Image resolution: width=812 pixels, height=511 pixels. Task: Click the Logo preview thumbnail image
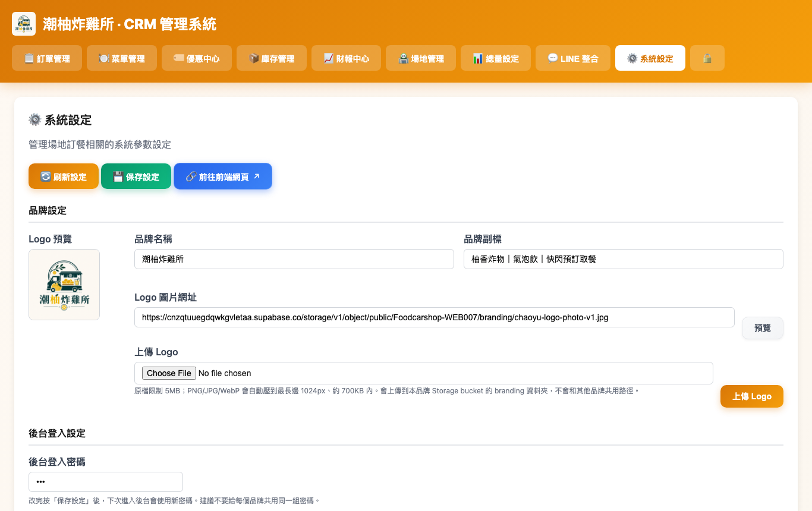[64, 285]
